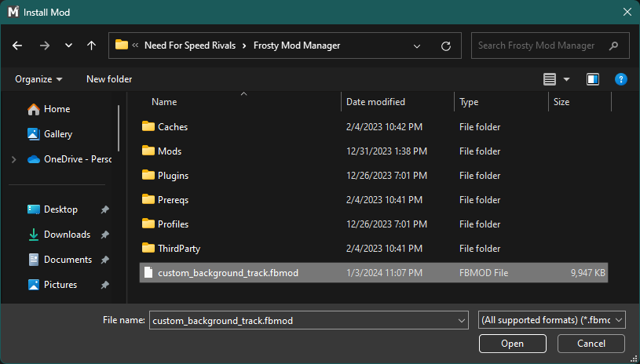The image size is (640, 364).
Task: Open more view options dropdown arrow
Action: point(566,79)
